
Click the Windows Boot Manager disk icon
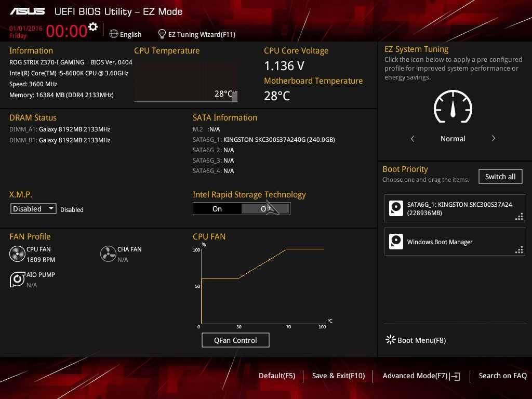pos(396,242)
